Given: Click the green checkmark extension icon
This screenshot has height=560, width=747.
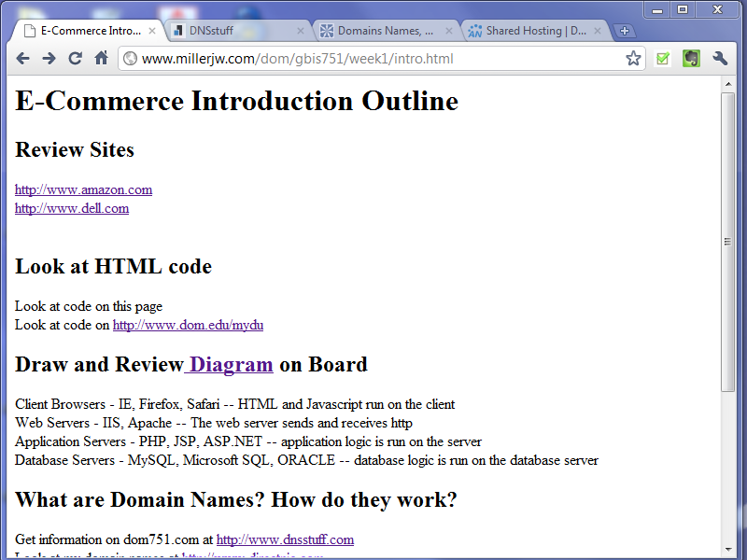Looking at the screenshot, I should click(663, 59).
